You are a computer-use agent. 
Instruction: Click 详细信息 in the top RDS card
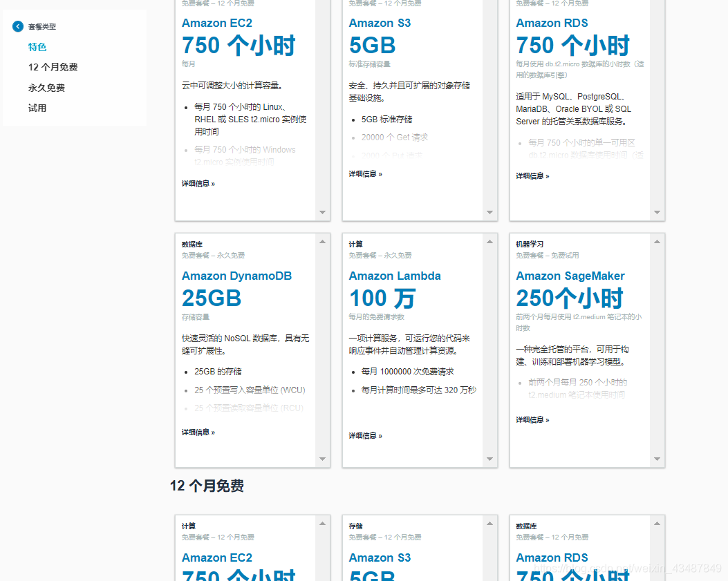tap(532, 176)
